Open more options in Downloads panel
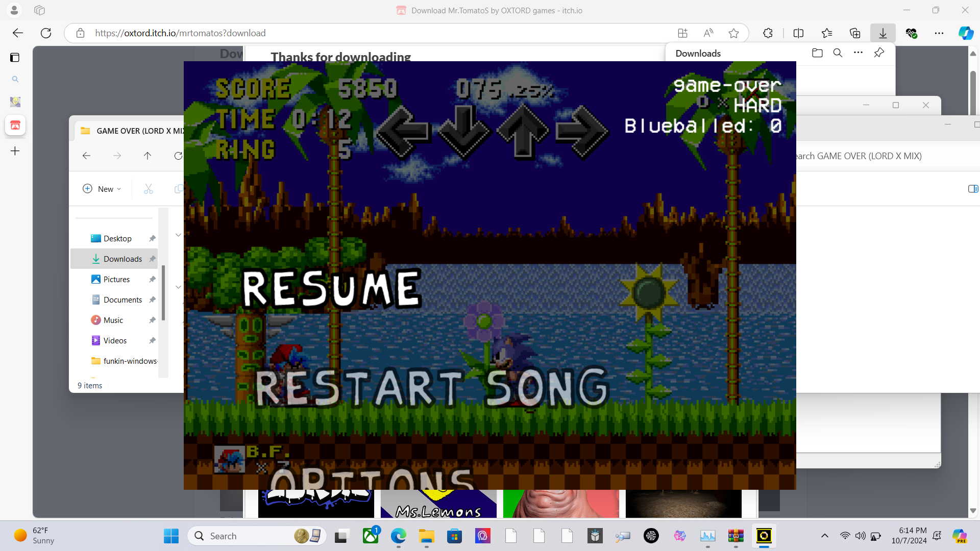This screenshot has width=980, height=551. pyautogui.click(x=858, y=53)
